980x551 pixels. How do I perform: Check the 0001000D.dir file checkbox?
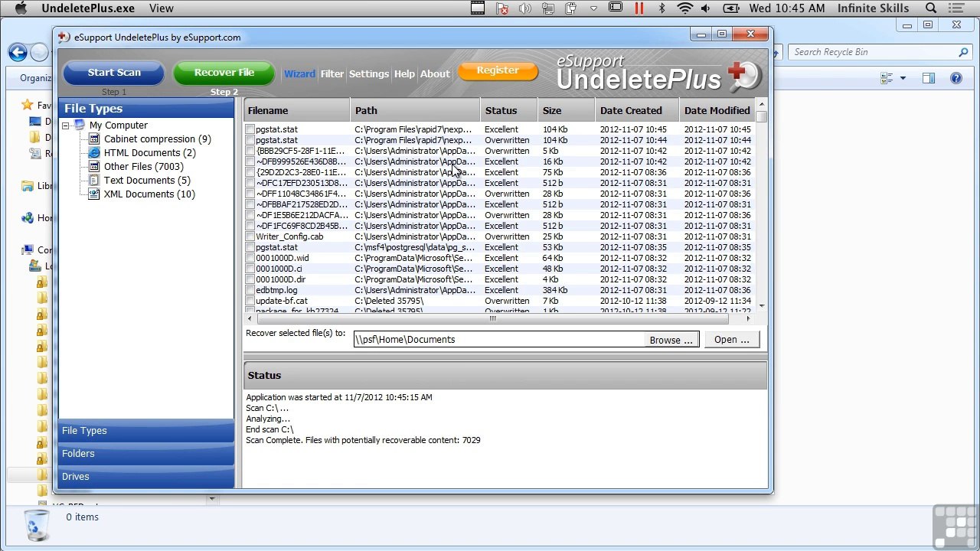(x=250, y=279)
